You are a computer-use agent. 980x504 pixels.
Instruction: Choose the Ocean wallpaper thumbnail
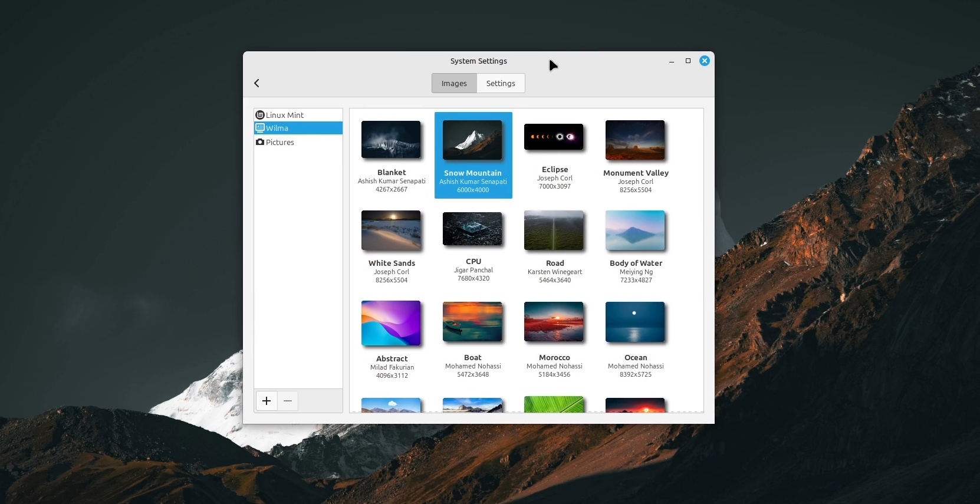click(635, 321)
